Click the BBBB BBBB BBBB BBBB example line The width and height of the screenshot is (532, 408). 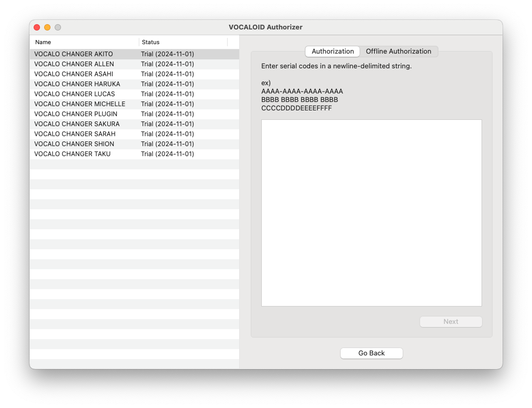pyautogui.click(x=300, y=100)
